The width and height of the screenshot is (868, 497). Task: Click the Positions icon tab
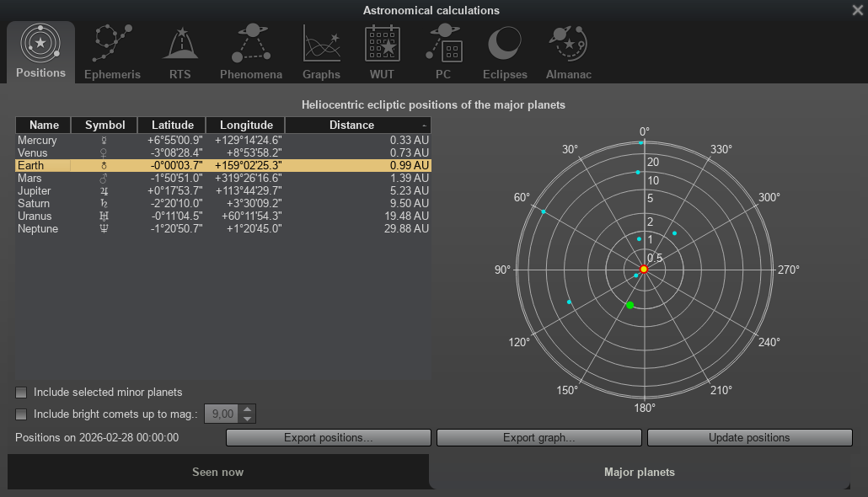(40, 52)
